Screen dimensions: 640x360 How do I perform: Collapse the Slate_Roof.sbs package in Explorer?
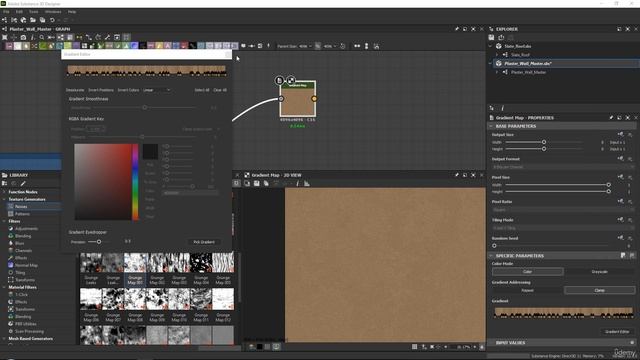(491, 46)
